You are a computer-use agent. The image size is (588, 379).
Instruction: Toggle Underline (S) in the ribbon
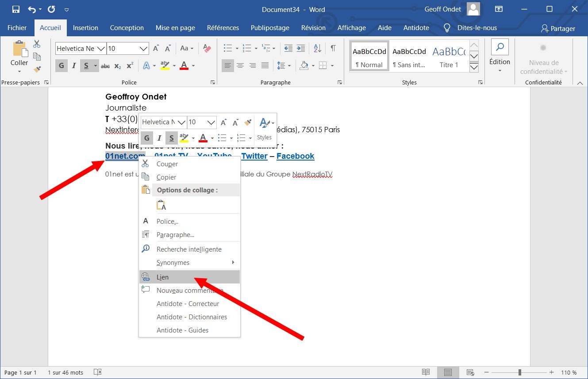click(x=86, y=66)
